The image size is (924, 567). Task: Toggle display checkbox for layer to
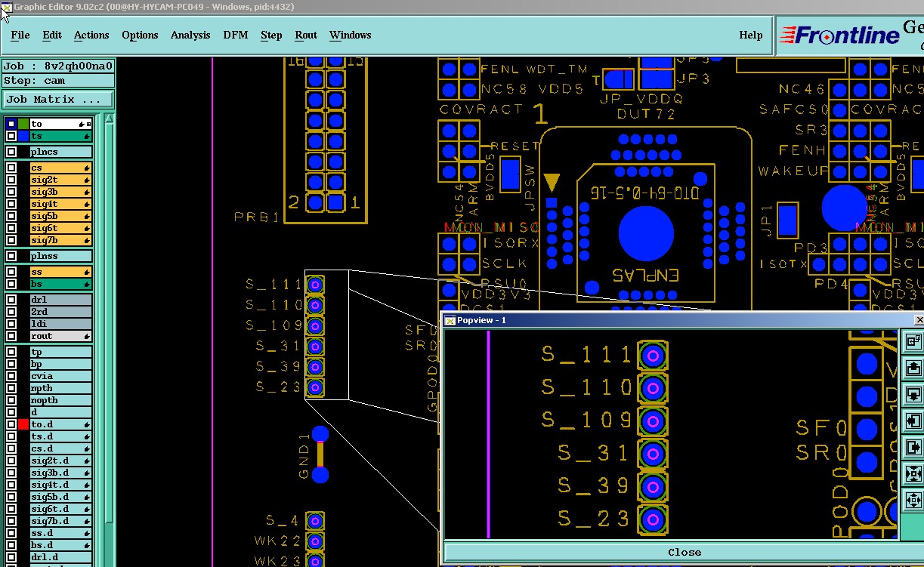point(11,124)
